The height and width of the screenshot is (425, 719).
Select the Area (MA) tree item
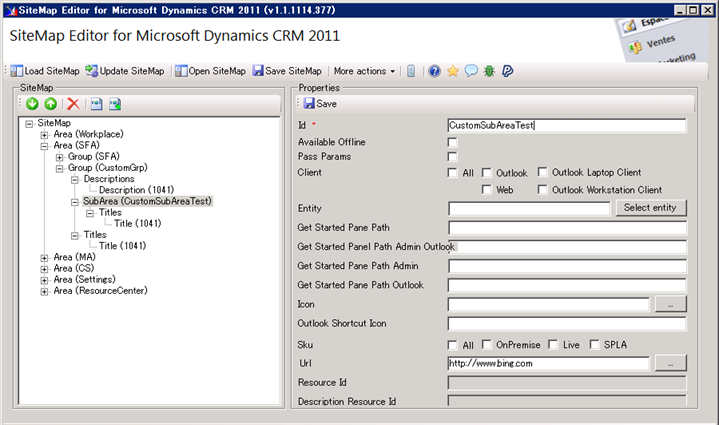point(74,257)
